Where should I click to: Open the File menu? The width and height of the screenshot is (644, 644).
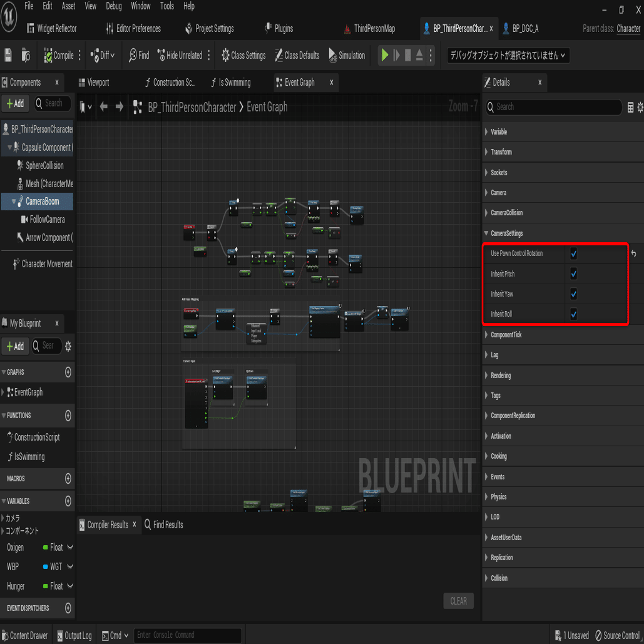29,6
